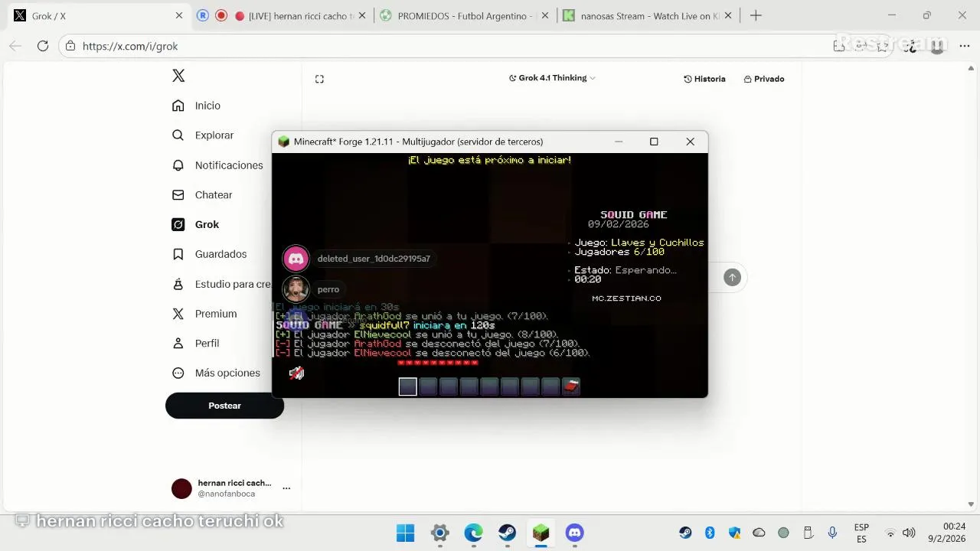Viewport: 980px width, 551px height.
Task: Click the browser back arrow
Action: pyautogui.click(x=15, y=46)
